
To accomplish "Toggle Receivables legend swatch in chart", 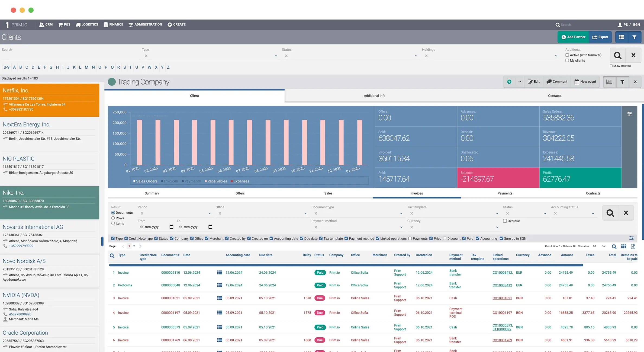I will [206, 181].
